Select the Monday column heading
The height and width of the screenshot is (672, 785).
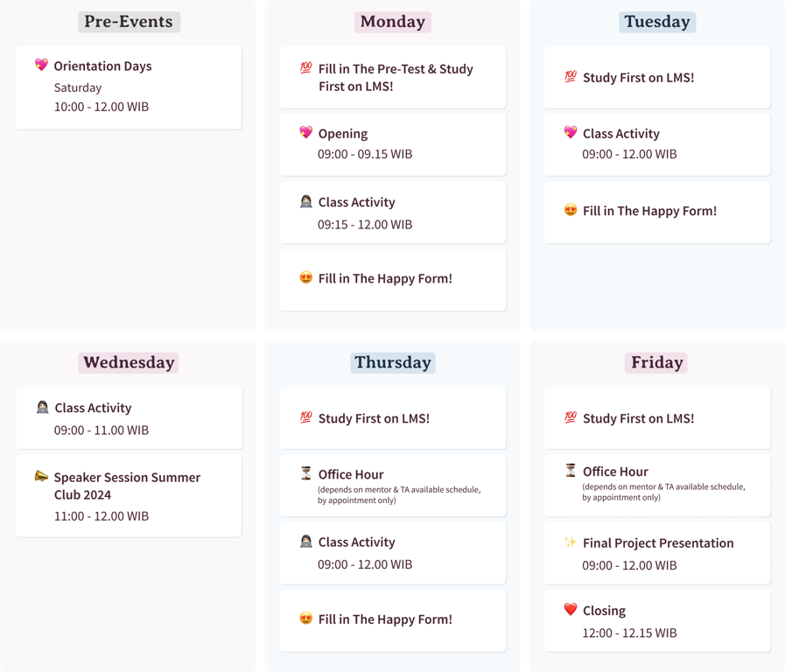click(392, 22)
